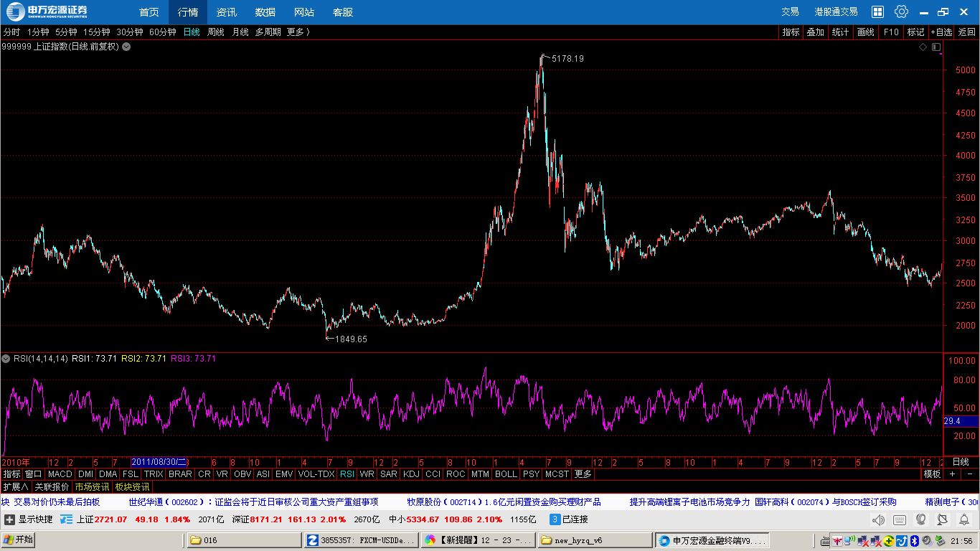Open the 统计 statistics button

[x=840, y=32]
